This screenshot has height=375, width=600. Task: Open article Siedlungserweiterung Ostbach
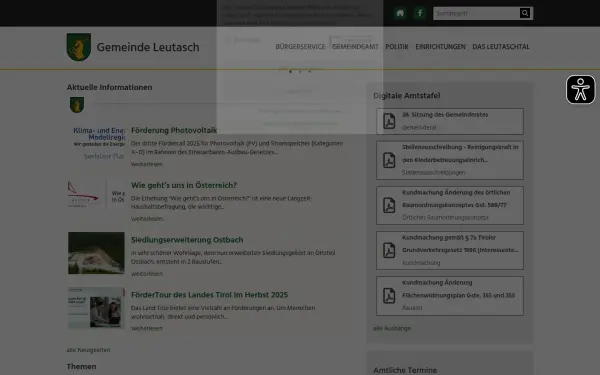(x=187, y=240)
